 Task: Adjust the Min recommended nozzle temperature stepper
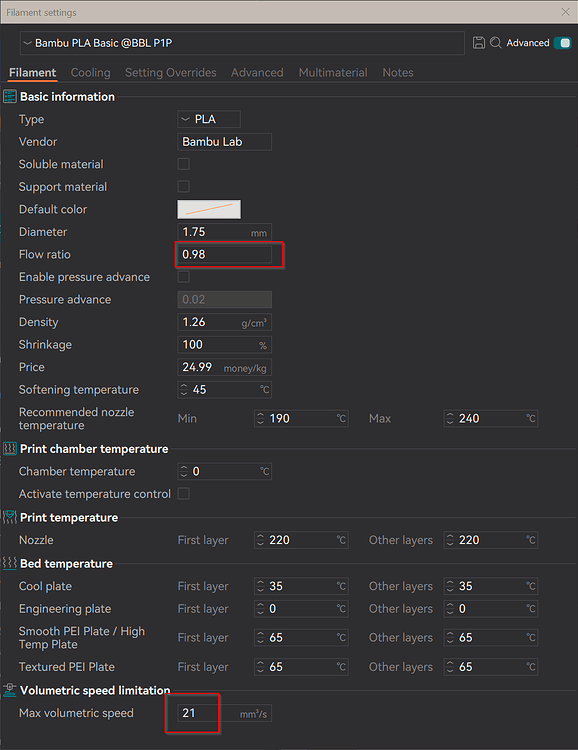point(260,419)
